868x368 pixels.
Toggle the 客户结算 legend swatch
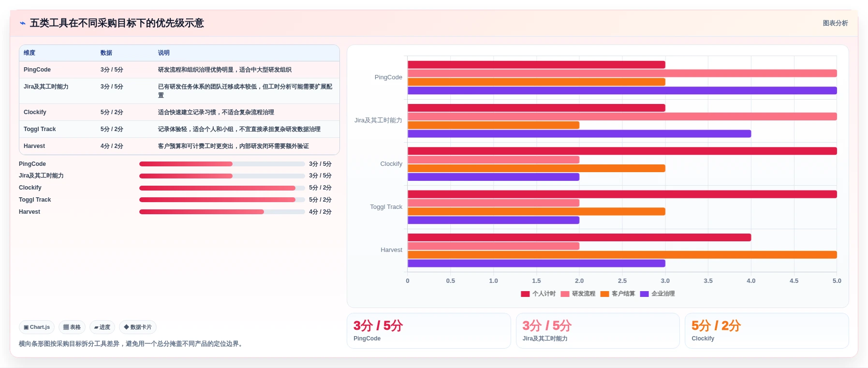(604, 294)
